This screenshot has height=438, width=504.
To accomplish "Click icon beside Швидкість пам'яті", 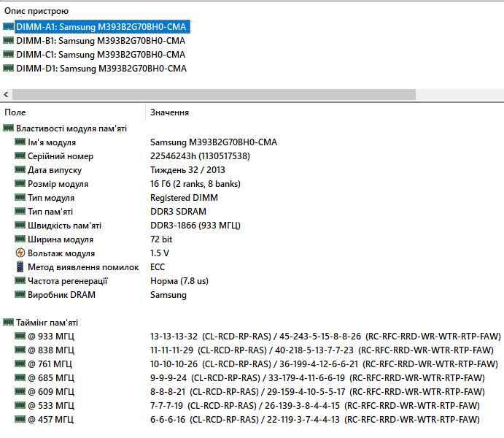I will 20,225.
